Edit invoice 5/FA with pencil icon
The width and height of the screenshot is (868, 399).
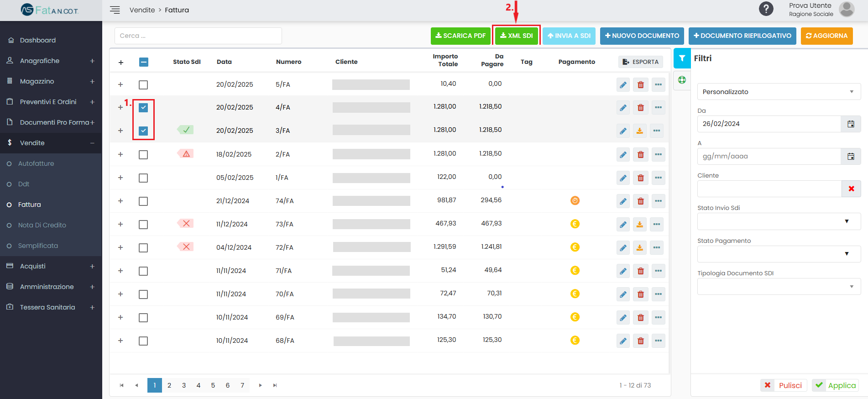coord(623,85)
